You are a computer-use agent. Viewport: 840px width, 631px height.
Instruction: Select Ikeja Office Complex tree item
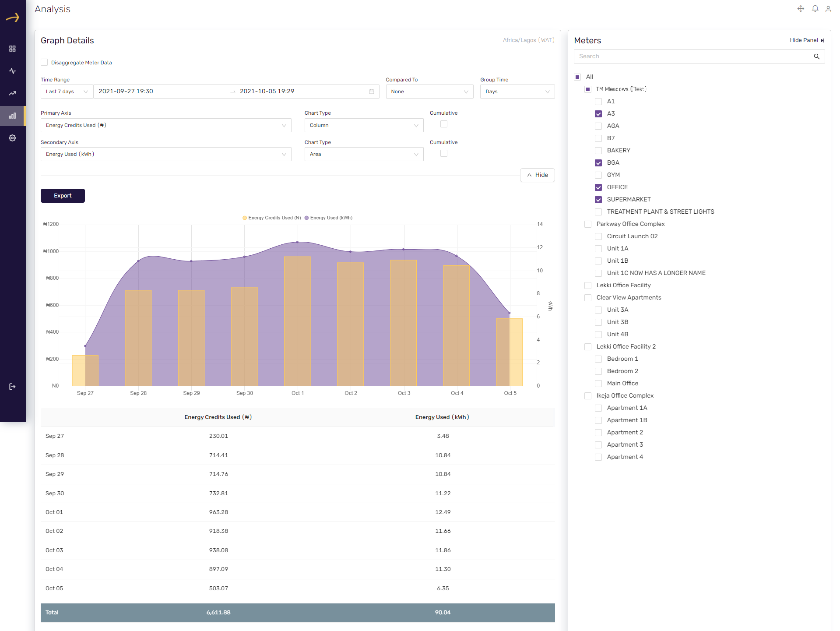pos(625,396)
